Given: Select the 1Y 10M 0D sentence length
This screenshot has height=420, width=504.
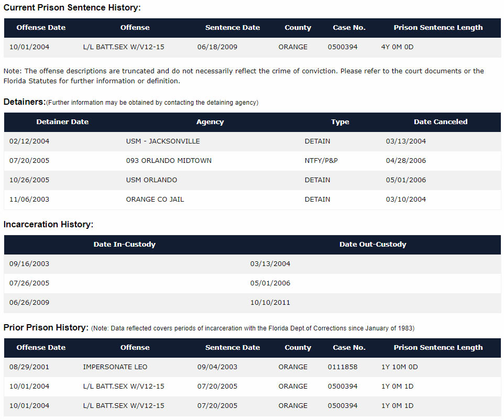Looking at the screenshot, I should coord(399,367).
